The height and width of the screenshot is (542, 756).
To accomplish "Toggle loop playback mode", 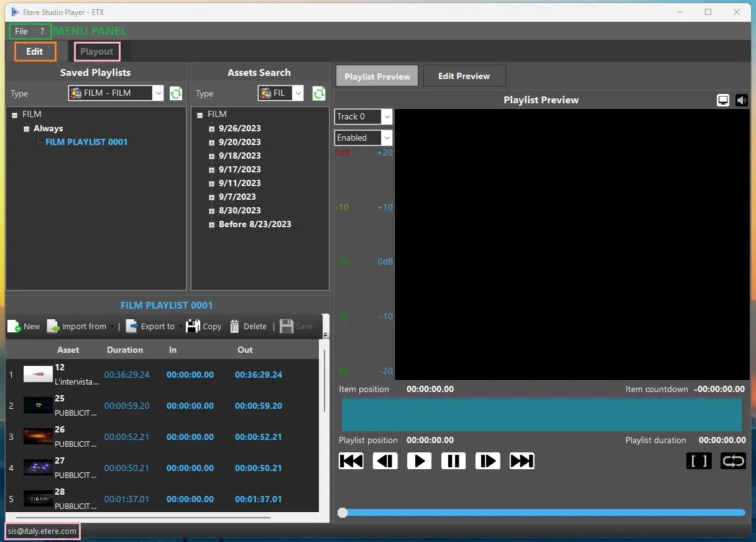I will 733,461.
